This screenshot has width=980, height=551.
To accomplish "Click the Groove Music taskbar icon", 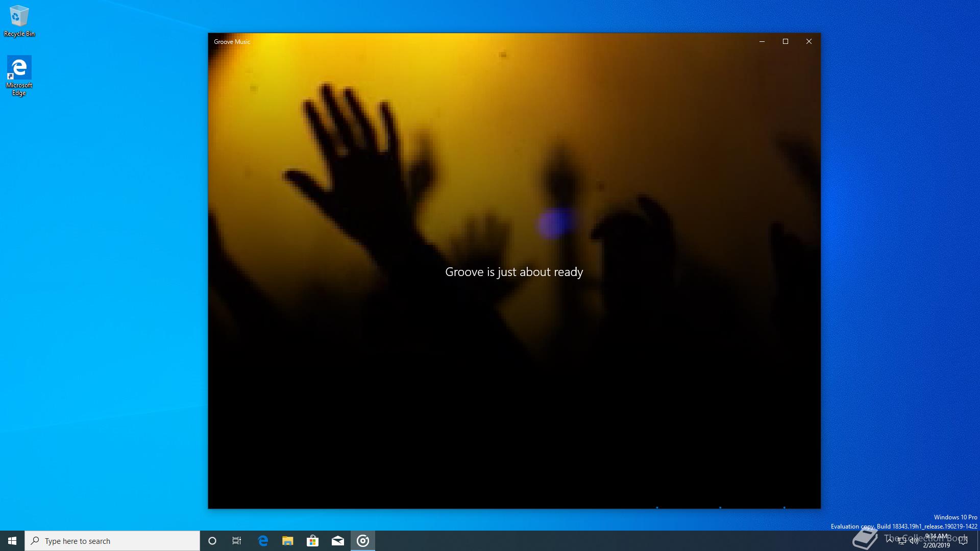I will [363, 541].
